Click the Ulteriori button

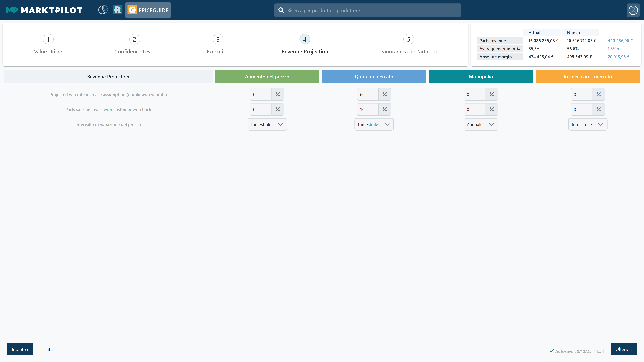pos(624,349)
